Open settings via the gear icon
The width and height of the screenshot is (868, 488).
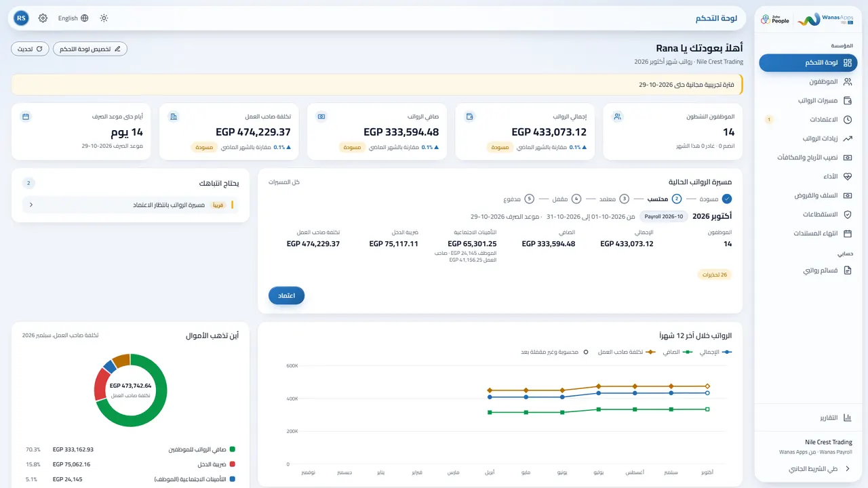(43, 18)
